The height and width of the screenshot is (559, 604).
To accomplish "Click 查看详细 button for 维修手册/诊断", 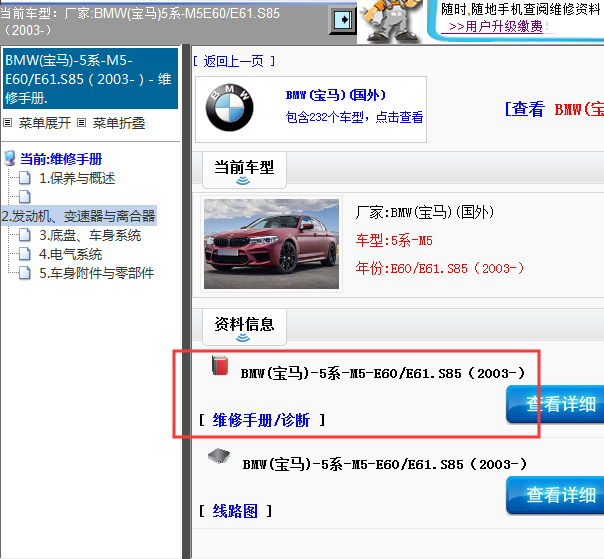I will pyautogui.click(x=555, y=405).
